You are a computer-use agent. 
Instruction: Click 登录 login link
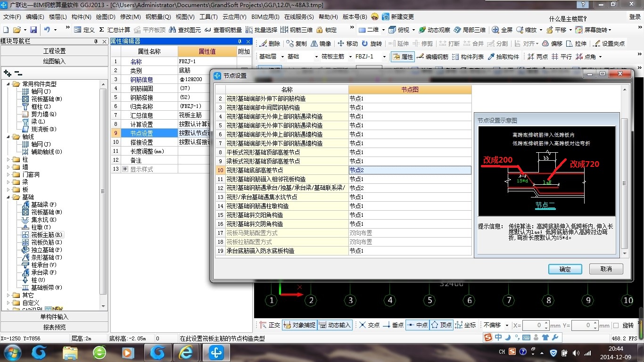tap(635, 16)
